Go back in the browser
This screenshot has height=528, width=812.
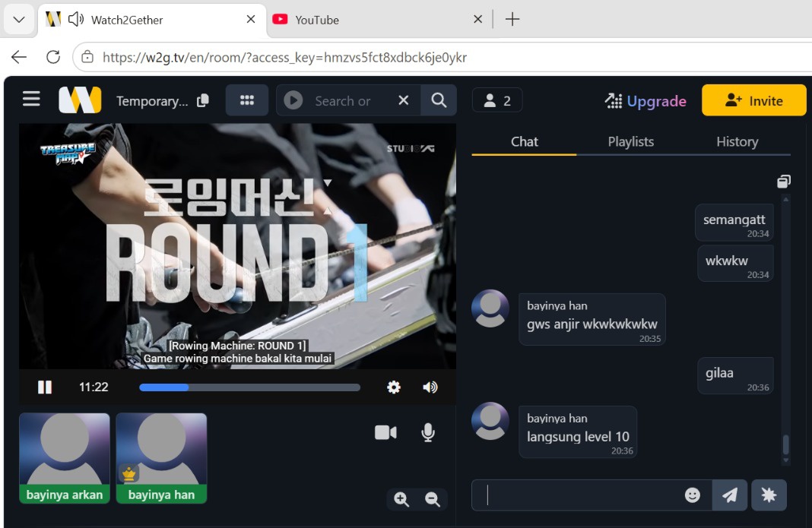click(19, 57)
